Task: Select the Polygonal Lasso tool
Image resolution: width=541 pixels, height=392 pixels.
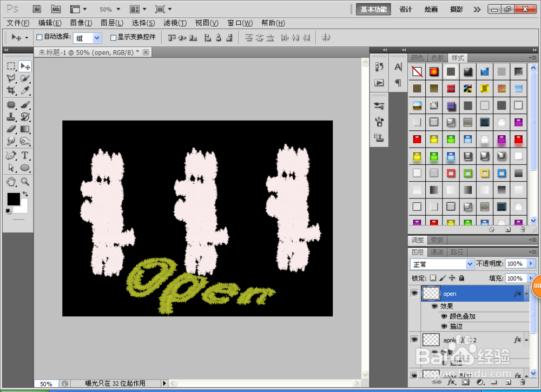Action: (x=11, y=78)
